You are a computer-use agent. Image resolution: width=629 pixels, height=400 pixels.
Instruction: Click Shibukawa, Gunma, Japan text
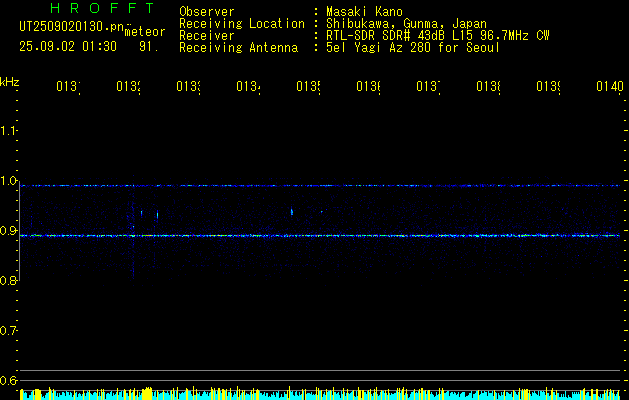coord(406,24)
